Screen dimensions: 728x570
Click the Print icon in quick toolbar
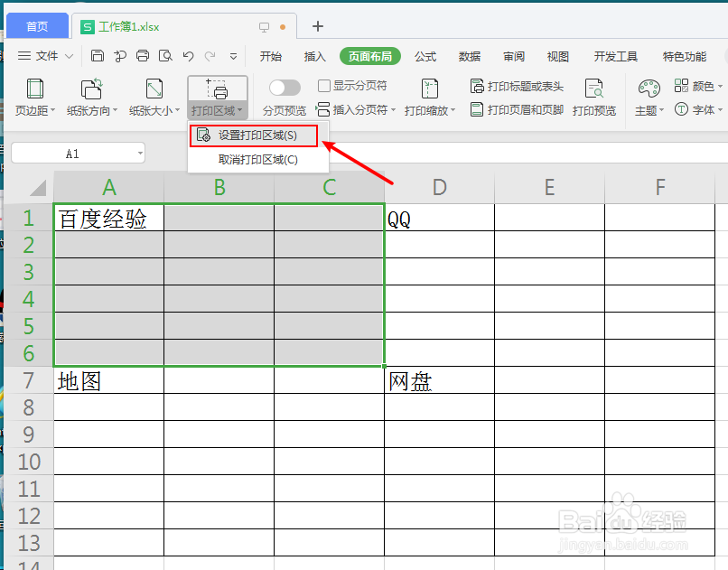pos(143,56)
